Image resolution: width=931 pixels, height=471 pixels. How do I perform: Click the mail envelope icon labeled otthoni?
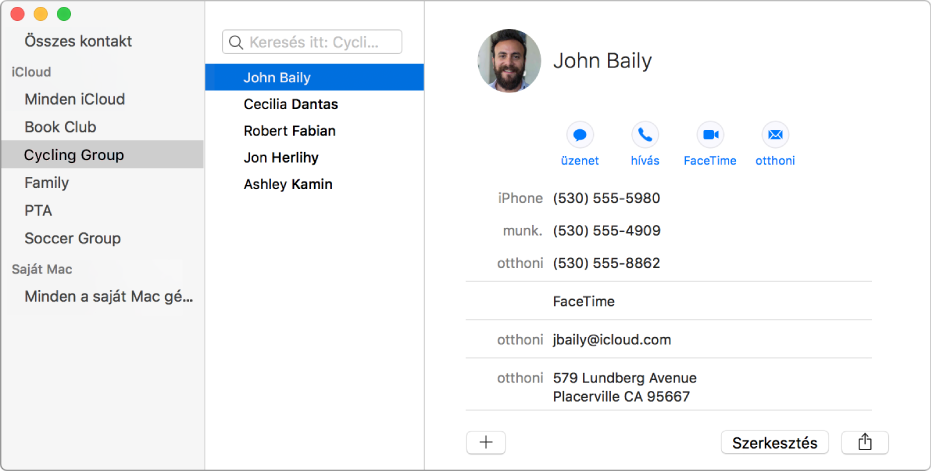775,135
